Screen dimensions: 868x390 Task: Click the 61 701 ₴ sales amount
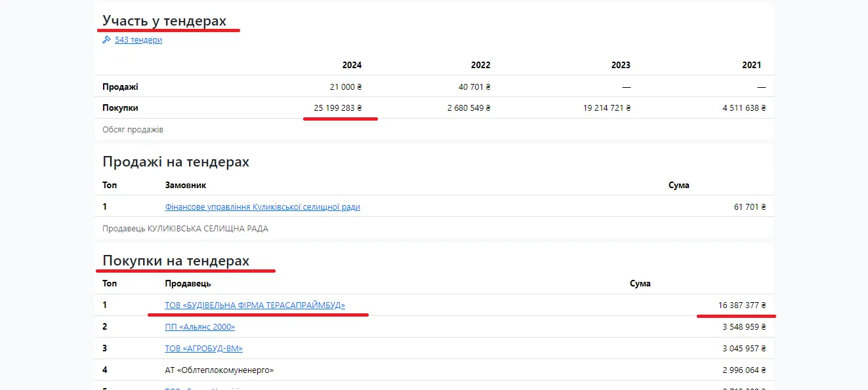[749, 207]
